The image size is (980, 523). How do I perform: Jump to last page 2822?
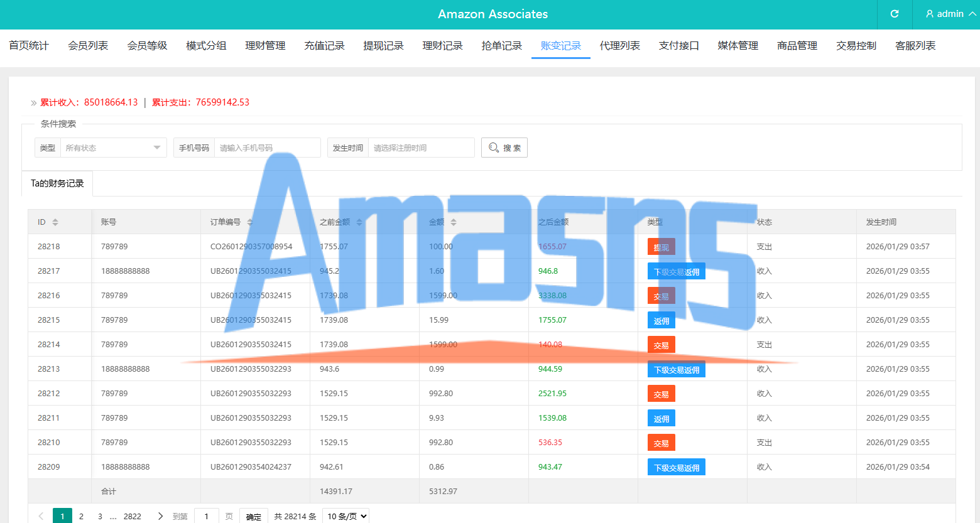133,516
